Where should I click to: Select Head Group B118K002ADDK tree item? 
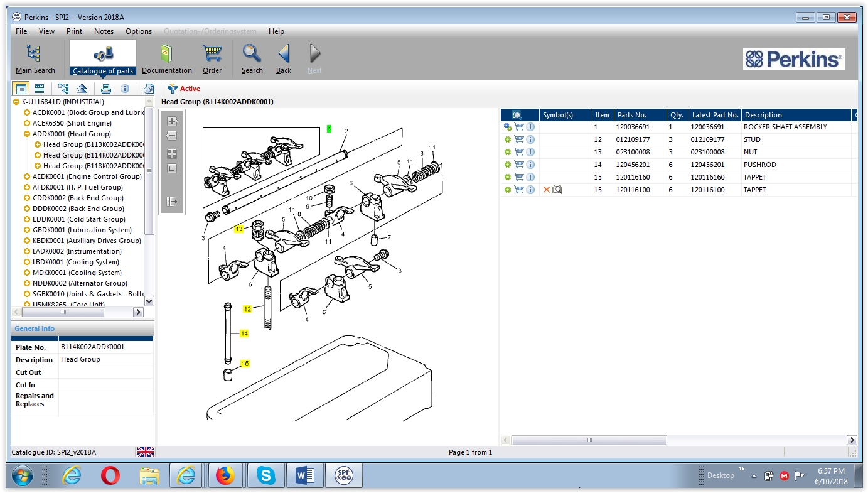(x=94, y=166)
